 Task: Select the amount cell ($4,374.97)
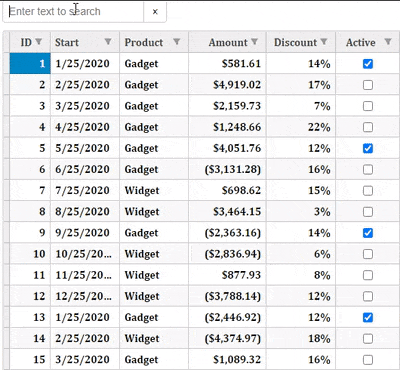click(227, 338)
